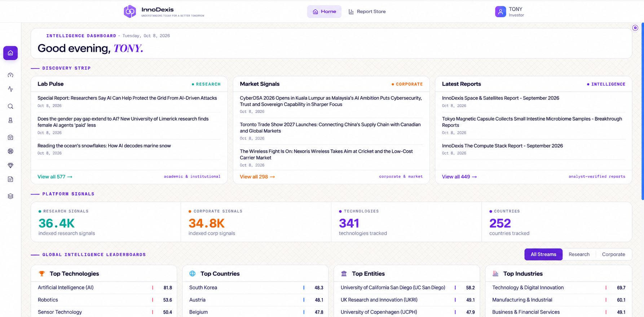Select UK Research and Innovation (UKRI) row
The image size is (644, 317).
point(407,300)
